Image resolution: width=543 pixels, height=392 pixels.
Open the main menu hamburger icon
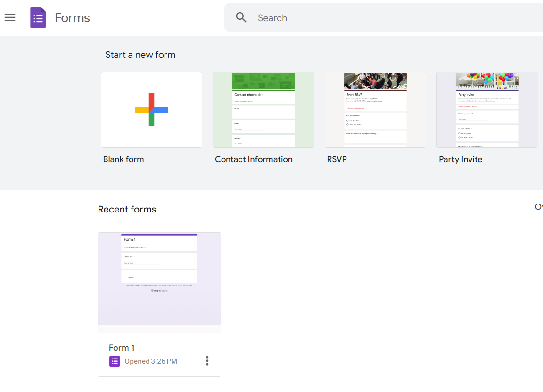[10, 18]
